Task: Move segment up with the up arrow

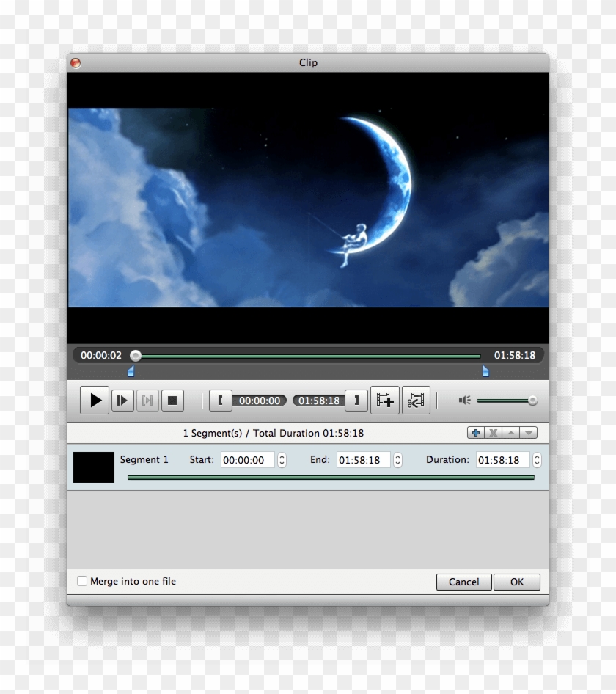Action: pos(511,433)
